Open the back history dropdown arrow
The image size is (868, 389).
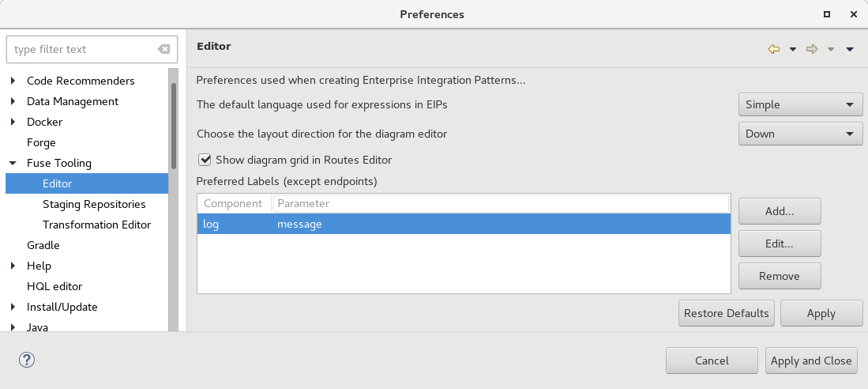[x=792, y=49]
